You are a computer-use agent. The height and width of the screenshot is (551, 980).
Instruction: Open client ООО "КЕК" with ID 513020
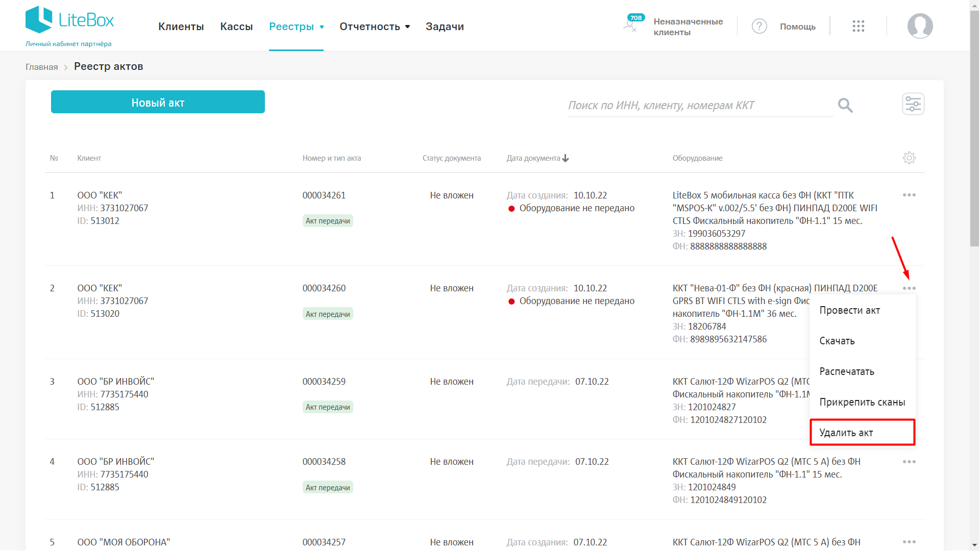click(100, 288)
